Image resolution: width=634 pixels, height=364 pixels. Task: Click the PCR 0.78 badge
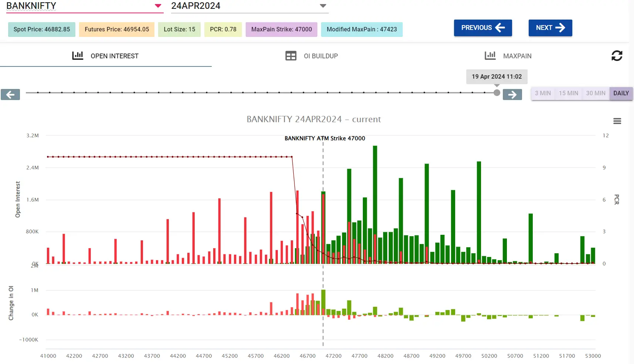click(223, 30)
